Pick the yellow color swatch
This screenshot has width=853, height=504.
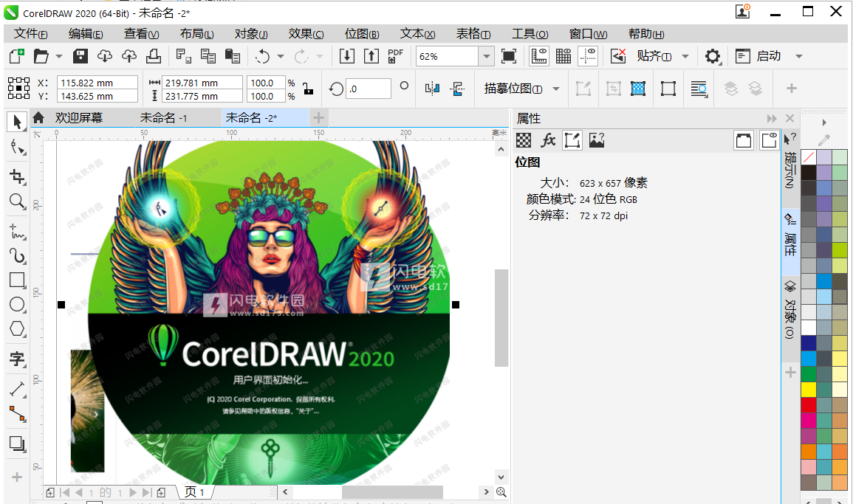tap(809, 390)
